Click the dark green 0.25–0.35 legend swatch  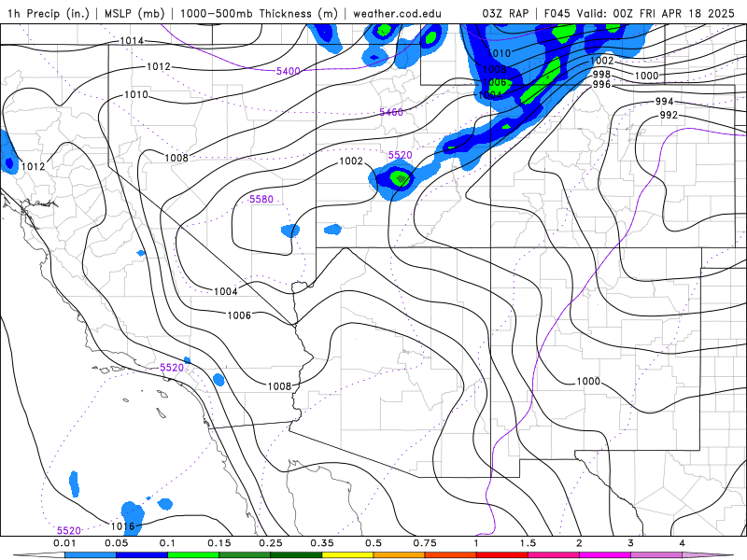tap(296, 555)
